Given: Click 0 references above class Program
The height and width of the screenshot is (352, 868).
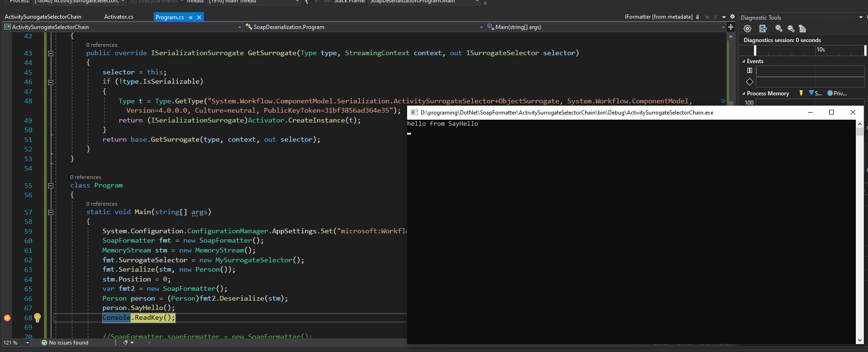Looking at the screenshot, I should [86, 177].
